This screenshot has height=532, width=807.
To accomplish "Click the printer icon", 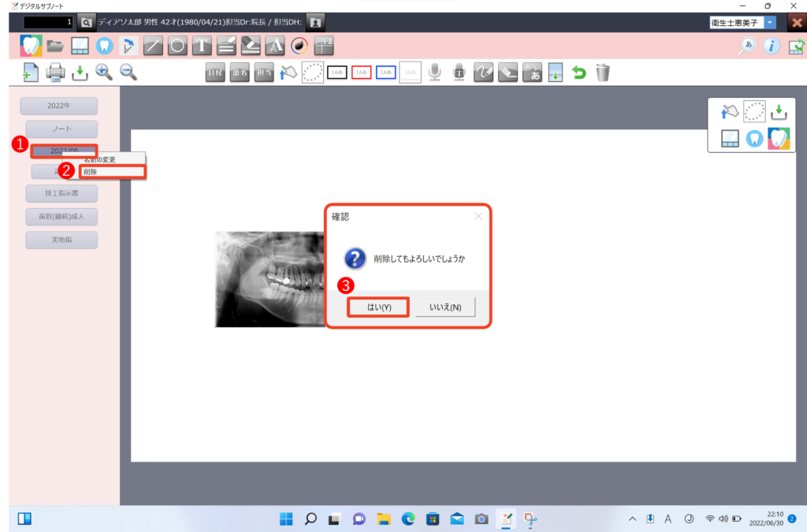I will coord(55,73).
